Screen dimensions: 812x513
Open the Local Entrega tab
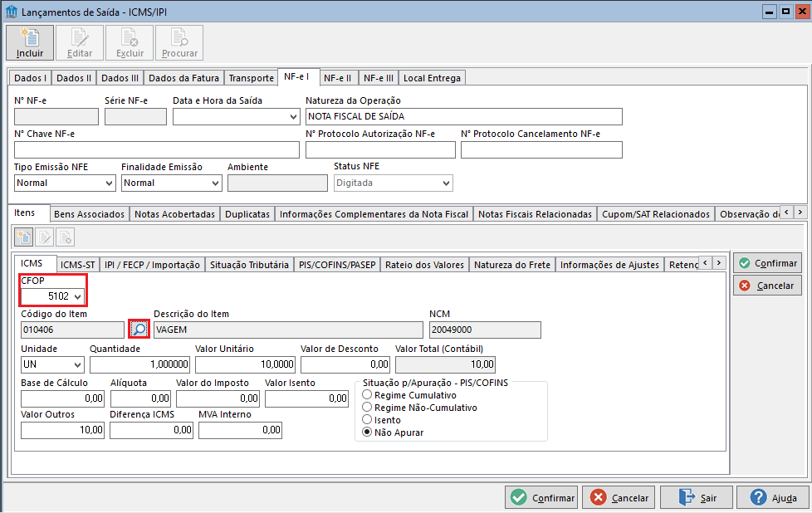pos(432,78)
